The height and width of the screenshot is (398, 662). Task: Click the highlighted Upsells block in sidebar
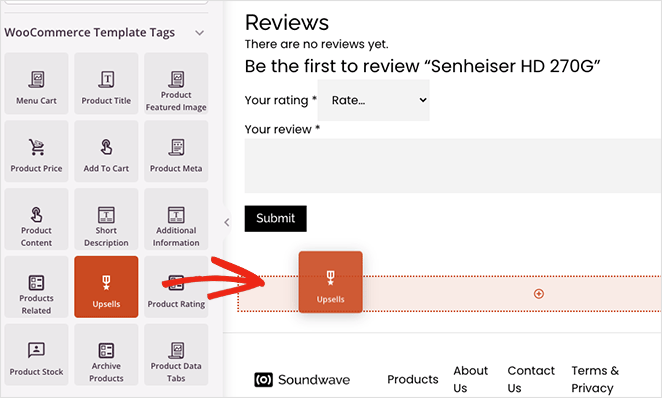pos(106,287)
